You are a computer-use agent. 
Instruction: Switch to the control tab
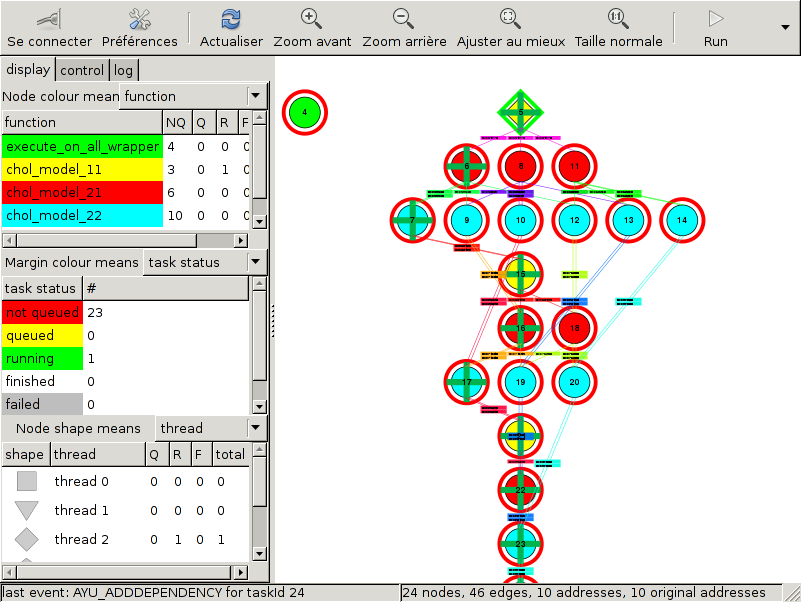pyautogui.click(x=82, y=70)
